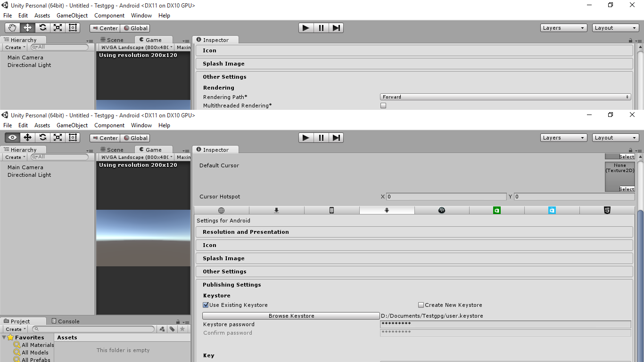Select the Rotate tool in the top window
Viewport: 644px width, 362px height.
click(x=43, y=28)
